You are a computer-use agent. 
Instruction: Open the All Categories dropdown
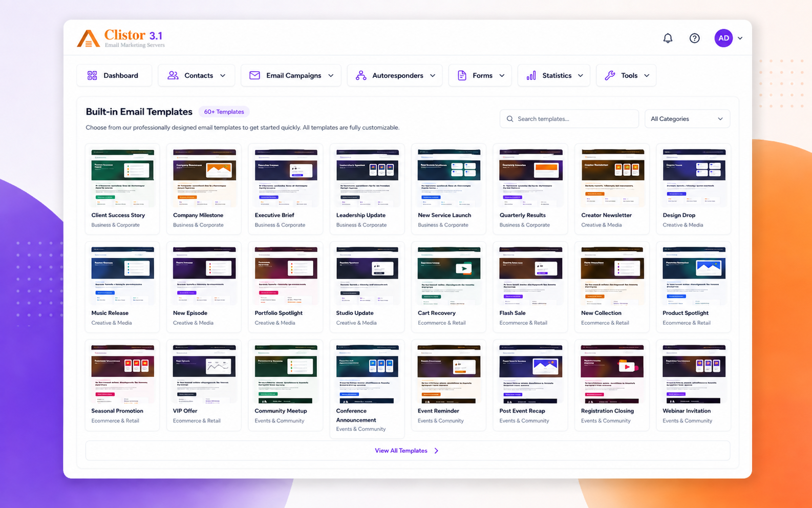[687, 119]
